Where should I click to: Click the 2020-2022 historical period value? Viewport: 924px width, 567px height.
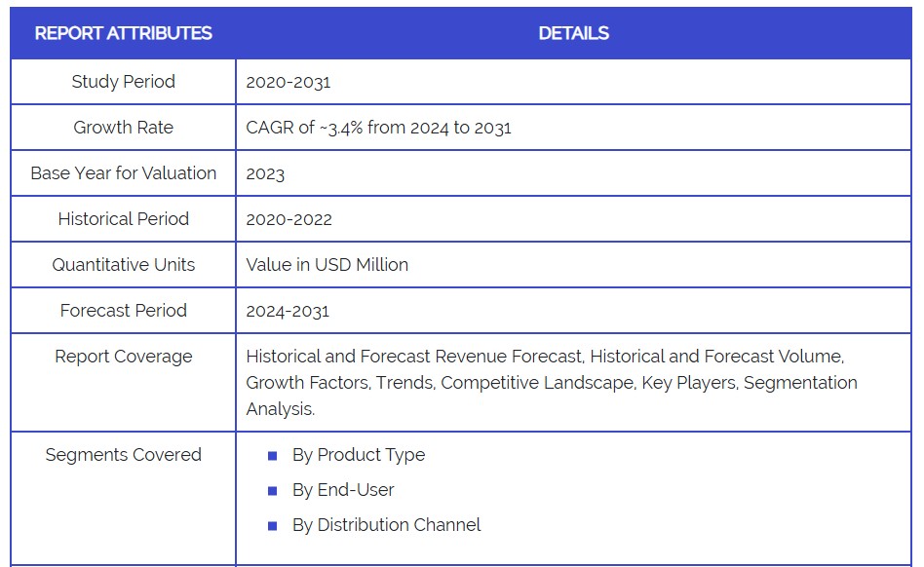[x=289, y=219]
